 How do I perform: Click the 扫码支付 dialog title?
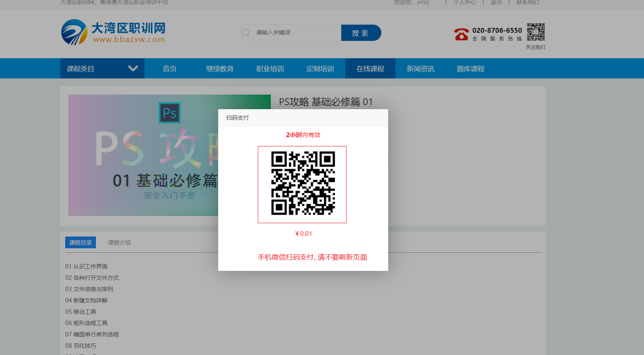(x=238, y=118)
